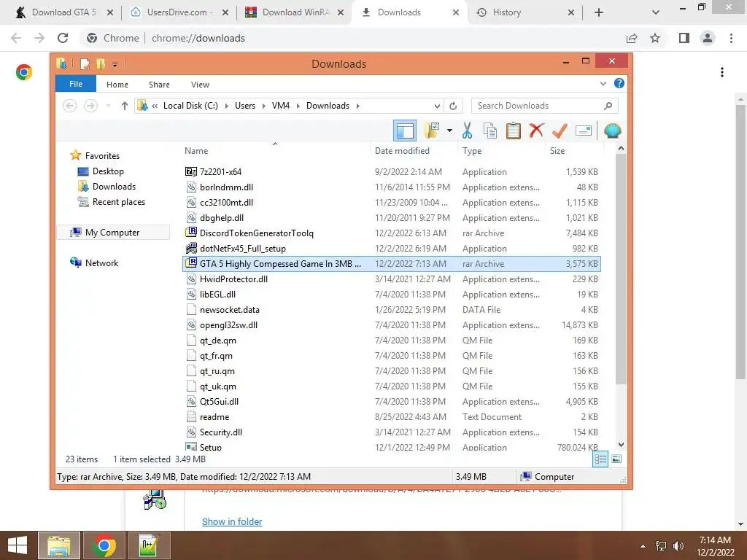Screen dimensions: 747x560
Task: Open the folder options dropdown arrow
Action: click(449, 131)
